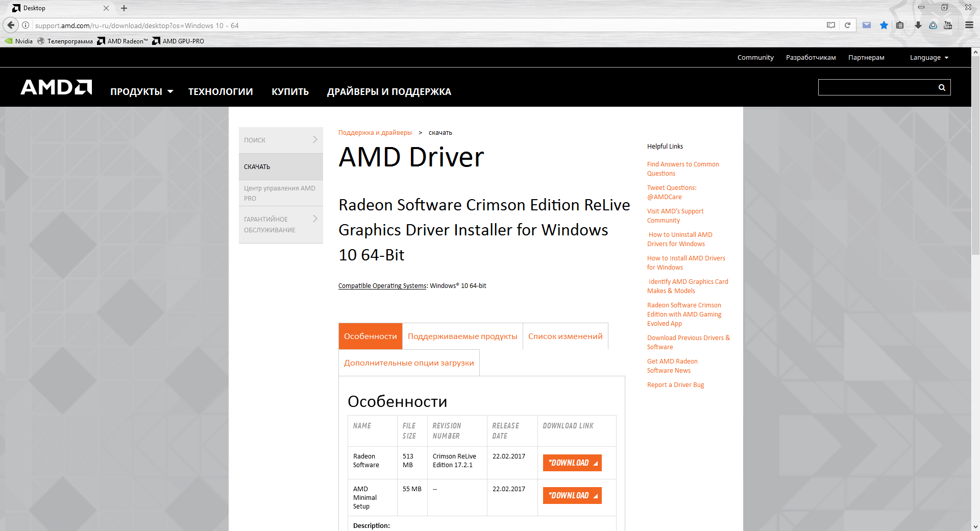Click the blue shield extension icon
Screen dimensions: 980x531
[933, 25]
